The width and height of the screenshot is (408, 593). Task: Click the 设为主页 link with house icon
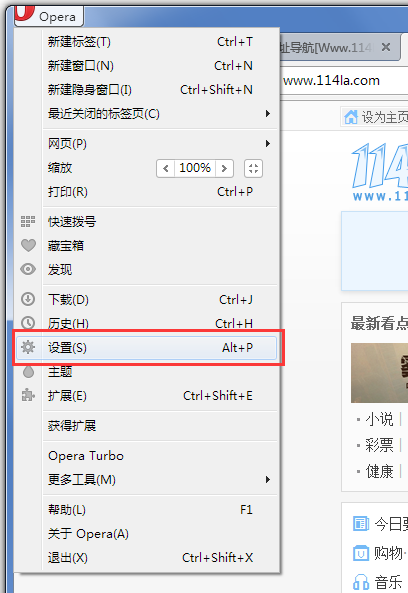click(376, 117)
